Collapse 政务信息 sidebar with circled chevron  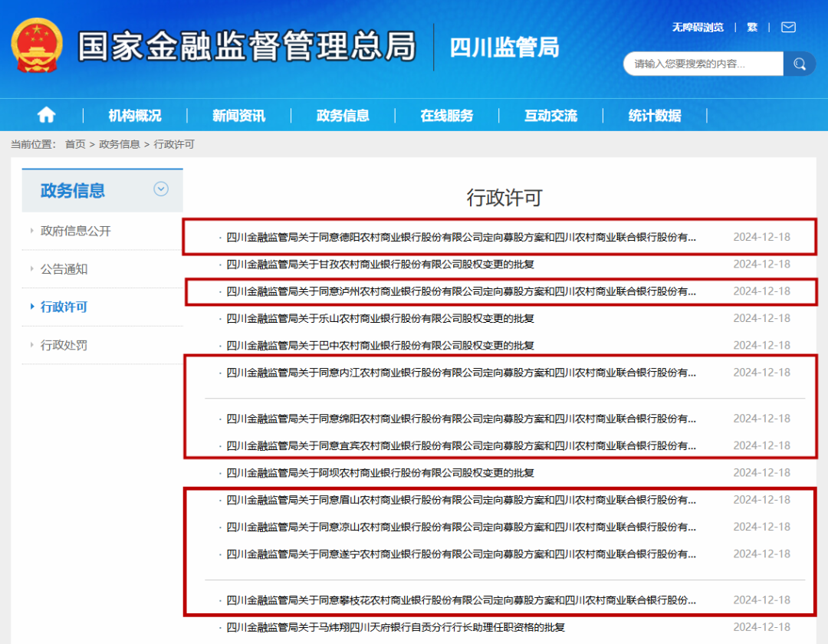161,189
